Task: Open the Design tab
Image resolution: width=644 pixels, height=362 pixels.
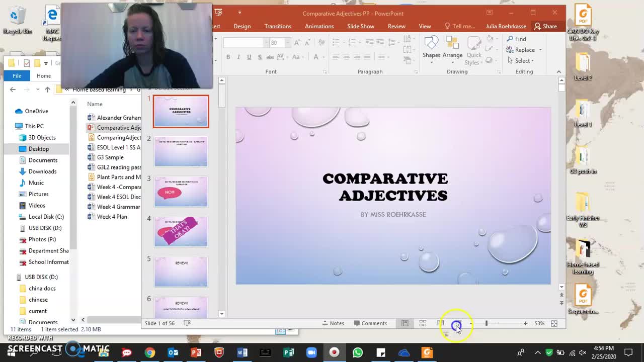Action: 242,26
